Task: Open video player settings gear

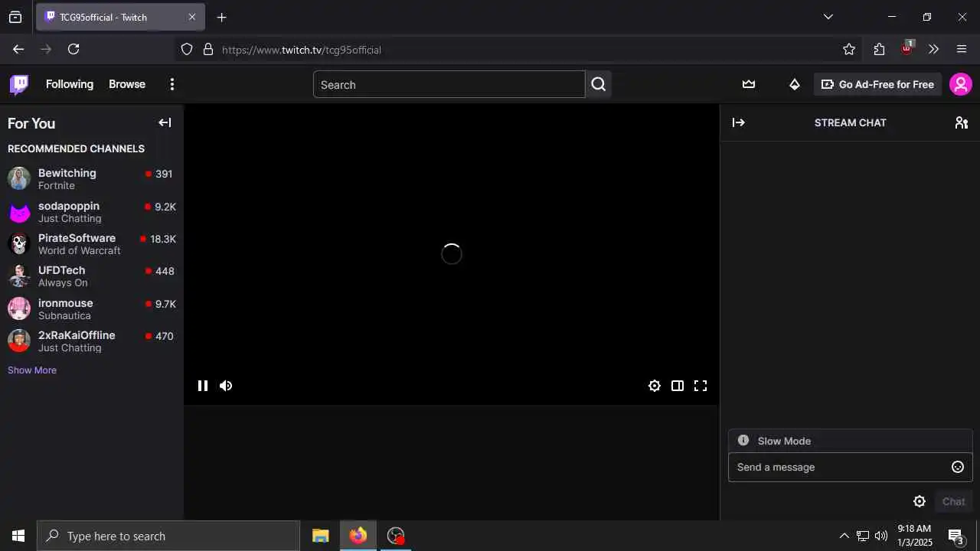Action: pos(655,386)
